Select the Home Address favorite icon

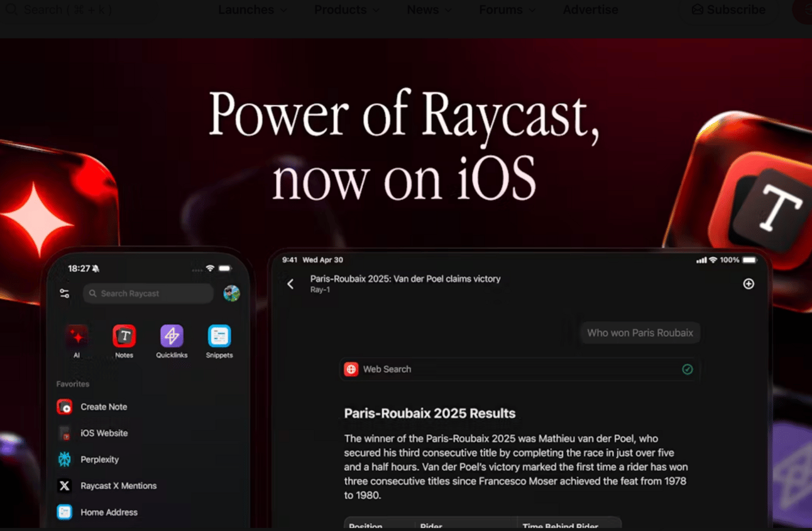click(x=65, y=512)
